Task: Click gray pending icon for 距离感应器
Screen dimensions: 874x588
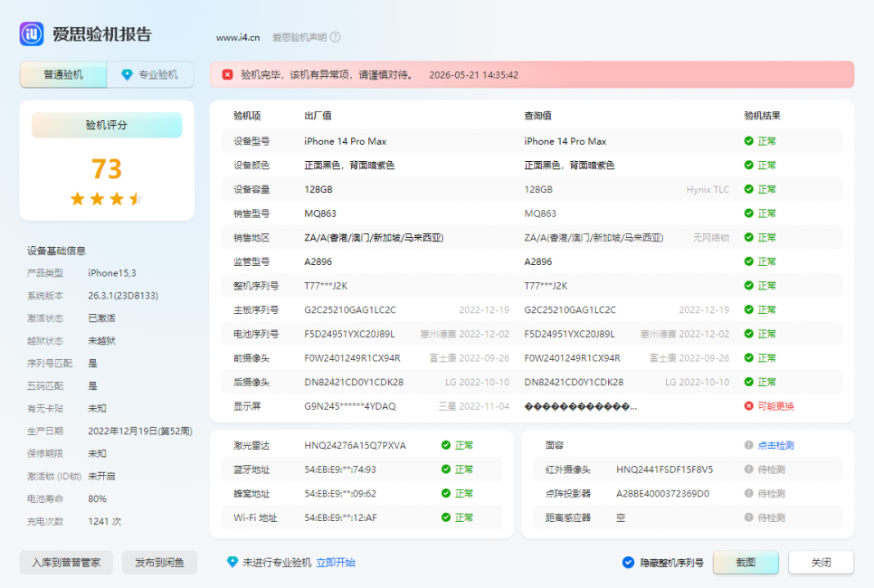Action: pos(748,517)
